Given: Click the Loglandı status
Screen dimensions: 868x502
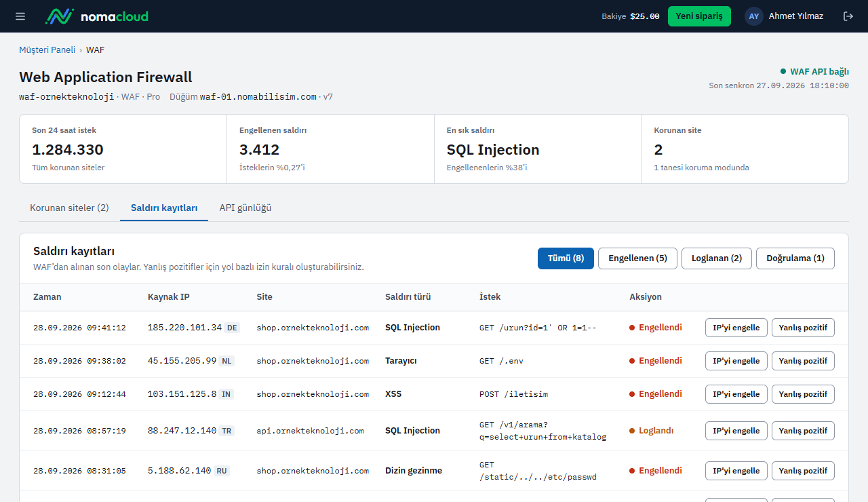Looking at the screenshot, I should (x=652, y=431).
